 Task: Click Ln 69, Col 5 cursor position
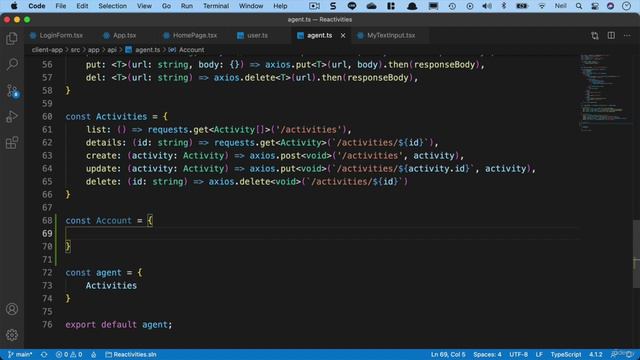click(x=448, y=354)
